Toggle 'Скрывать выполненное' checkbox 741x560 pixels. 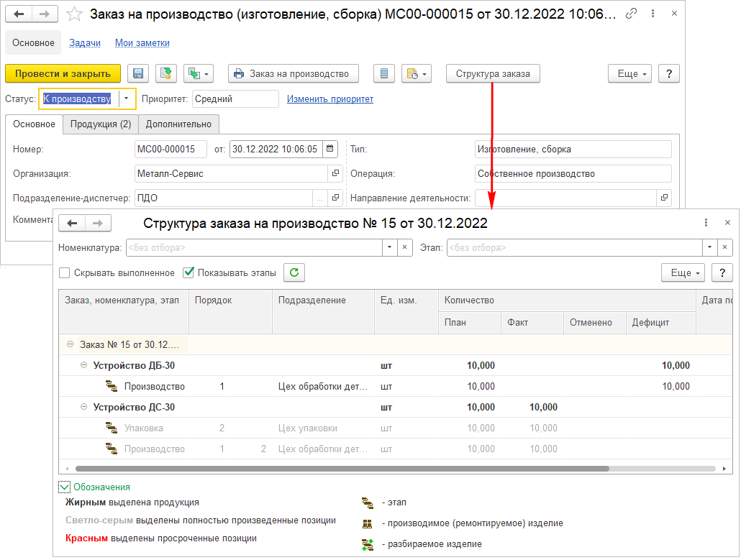65,273
